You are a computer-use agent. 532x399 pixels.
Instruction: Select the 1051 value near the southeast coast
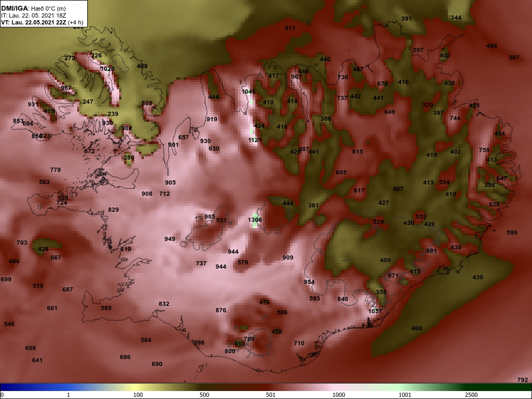coord(375,311)
